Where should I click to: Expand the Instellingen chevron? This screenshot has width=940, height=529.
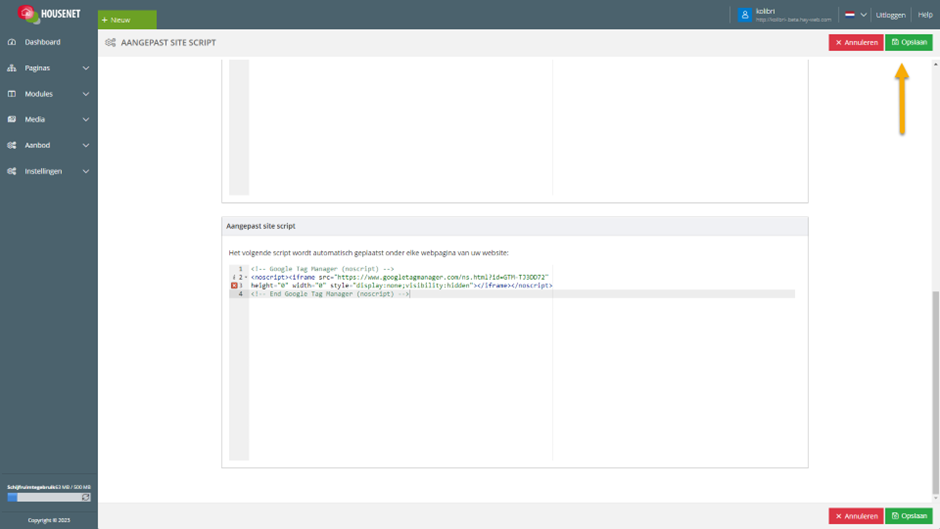[x=86, y=171]
